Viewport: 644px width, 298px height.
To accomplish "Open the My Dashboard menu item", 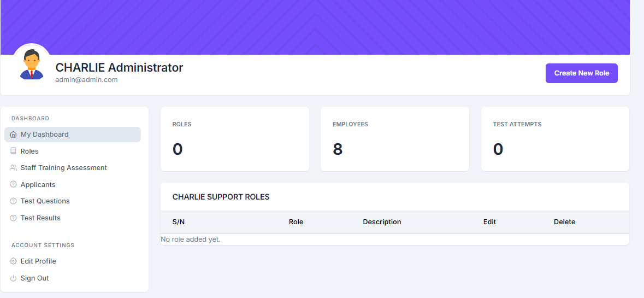I will point(45,135).
